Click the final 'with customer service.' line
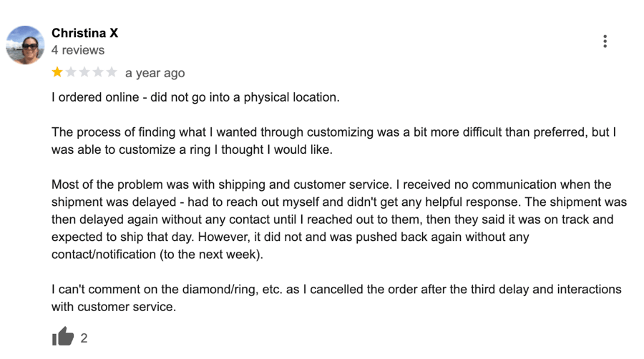Screen dimensions: 644x359 pyautogui.click(x=114, y=307)
